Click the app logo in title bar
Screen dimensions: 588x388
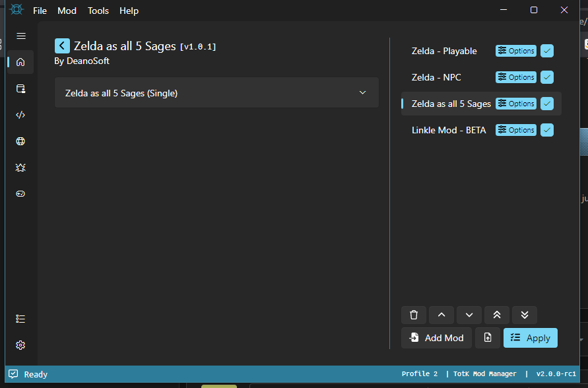click(x=16, y=10)
